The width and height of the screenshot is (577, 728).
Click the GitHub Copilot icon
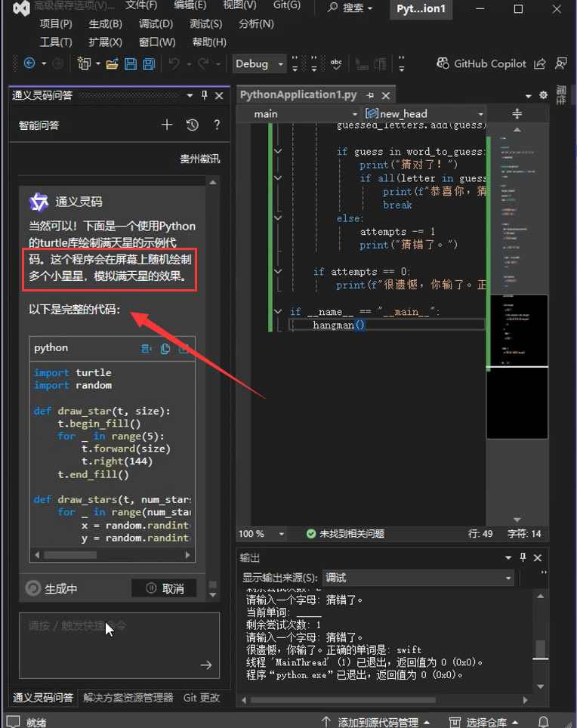coord(443,63)
